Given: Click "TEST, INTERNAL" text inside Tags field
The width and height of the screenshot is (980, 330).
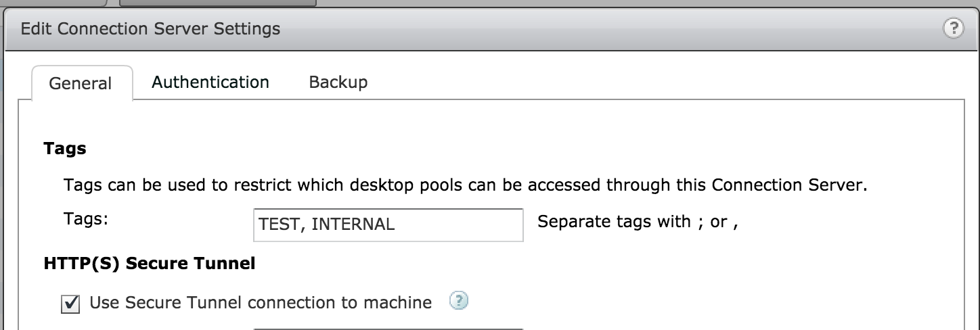Looking at the screenshot, I should coord(326,225).
